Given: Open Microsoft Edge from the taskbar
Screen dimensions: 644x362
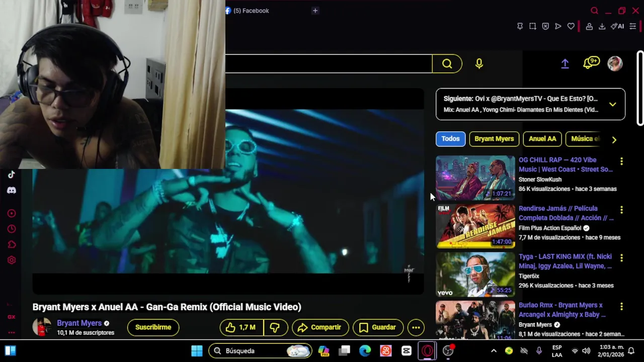Looking at the screenshot, I should (365, 351).
